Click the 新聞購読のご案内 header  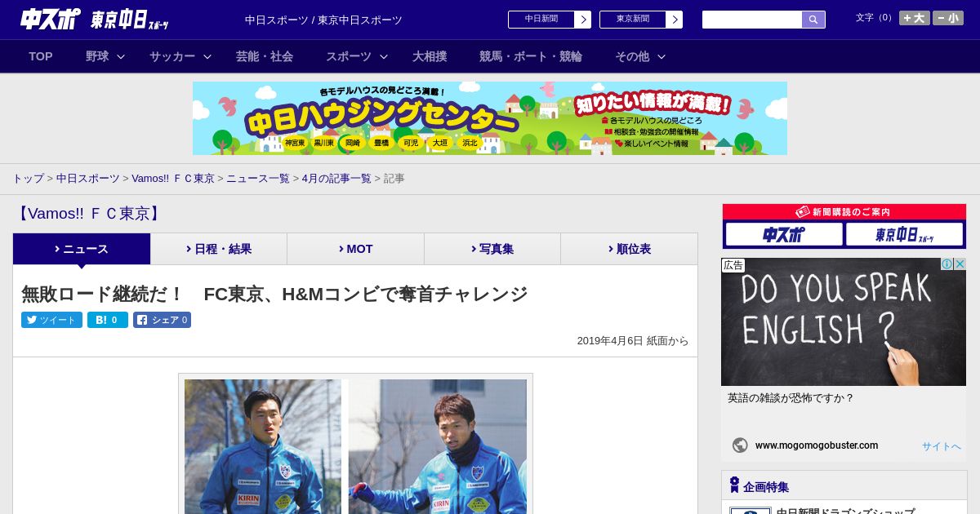coord(844,212)
